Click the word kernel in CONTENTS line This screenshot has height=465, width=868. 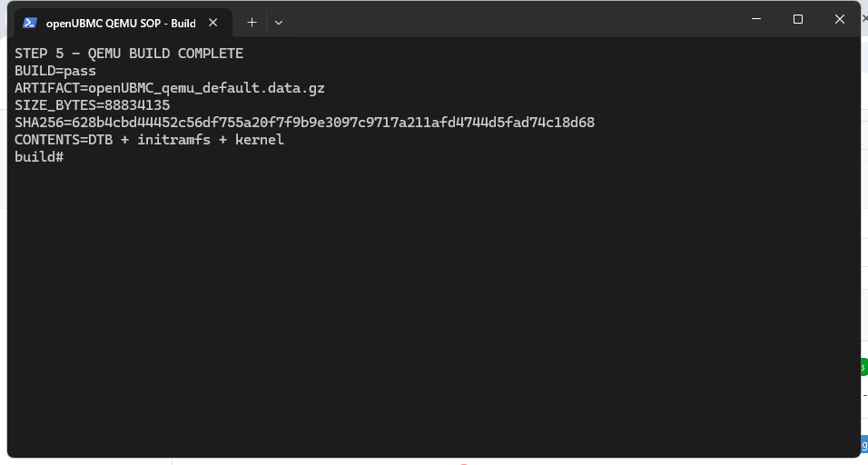260,140
